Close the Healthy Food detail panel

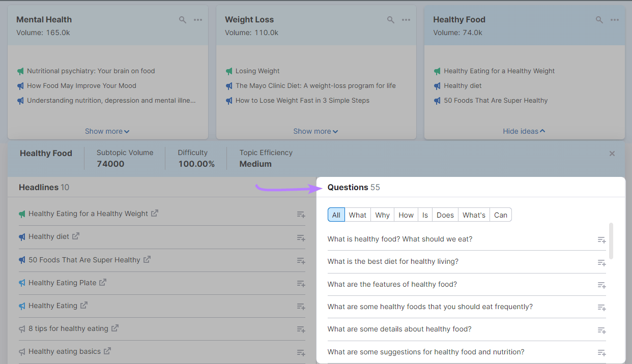click(612, 154)
